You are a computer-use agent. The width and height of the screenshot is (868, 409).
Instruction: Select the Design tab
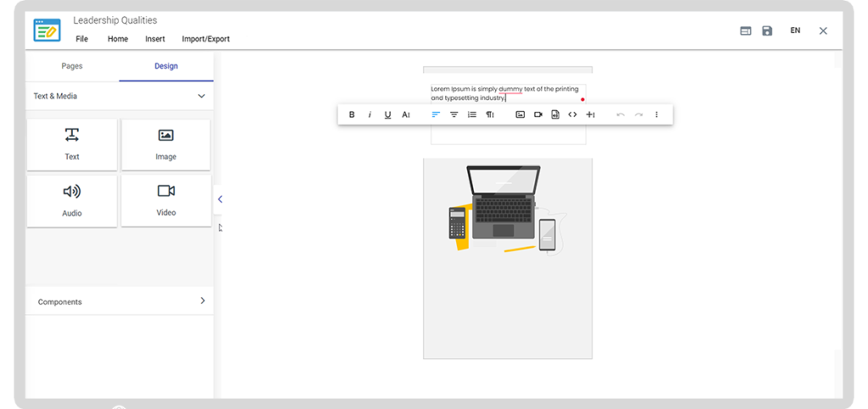[166, 66]
